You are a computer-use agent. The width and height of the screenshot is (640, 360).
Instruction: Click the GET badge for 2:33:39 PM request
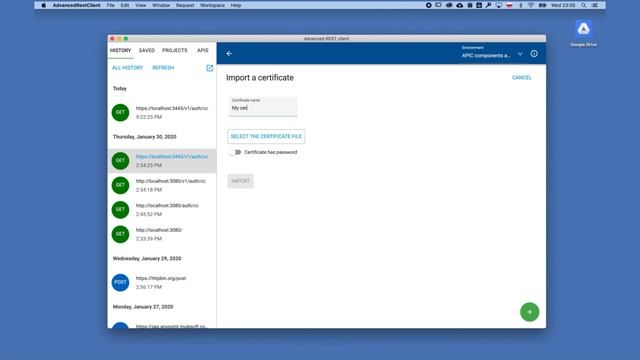(x=120, y=234)
